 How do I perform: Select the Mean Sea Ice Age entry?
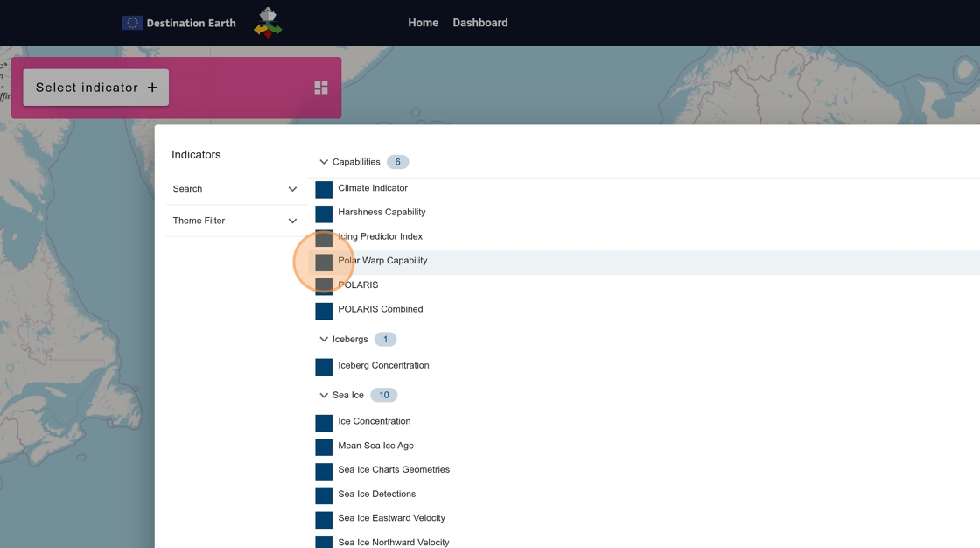375,446
